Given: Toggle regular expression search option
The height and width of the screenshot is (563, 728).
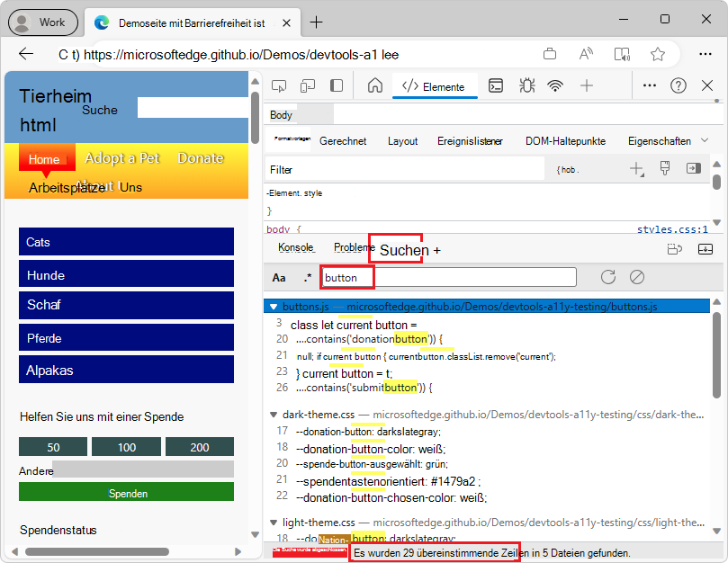Looking at the screenshot, I should click(x=308, y=278).
